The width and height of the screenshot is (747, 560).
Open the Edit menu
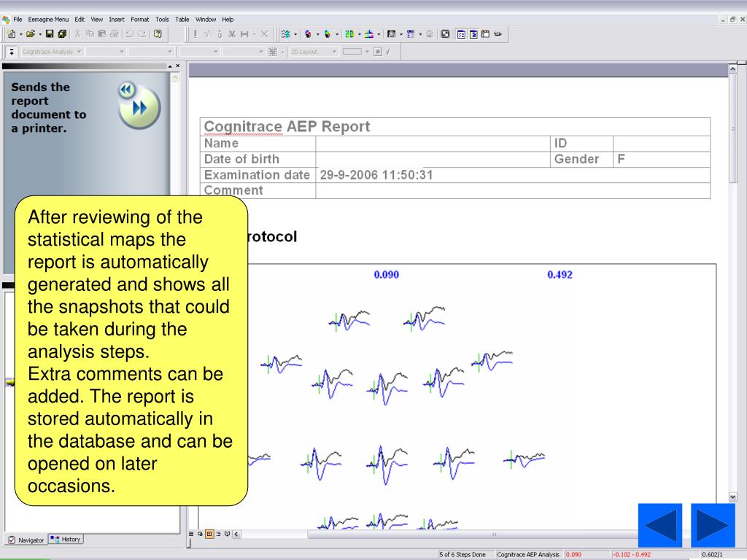(x=80, y=20)
